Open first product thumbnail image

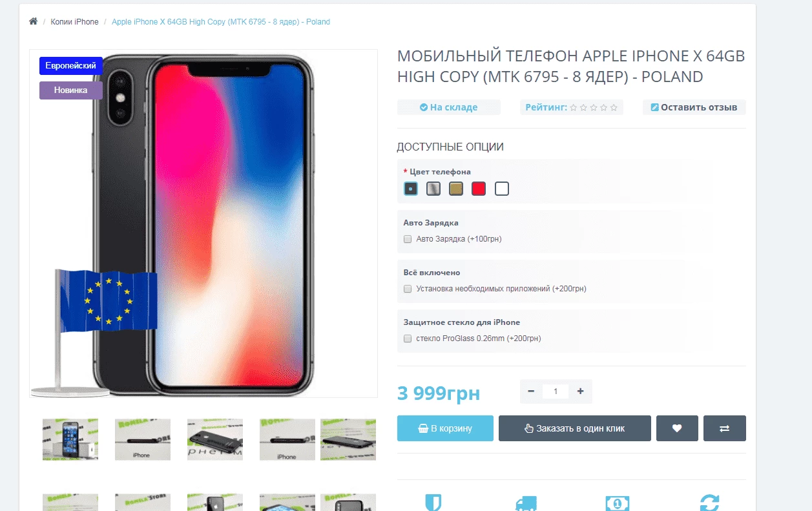coord(70,439)
